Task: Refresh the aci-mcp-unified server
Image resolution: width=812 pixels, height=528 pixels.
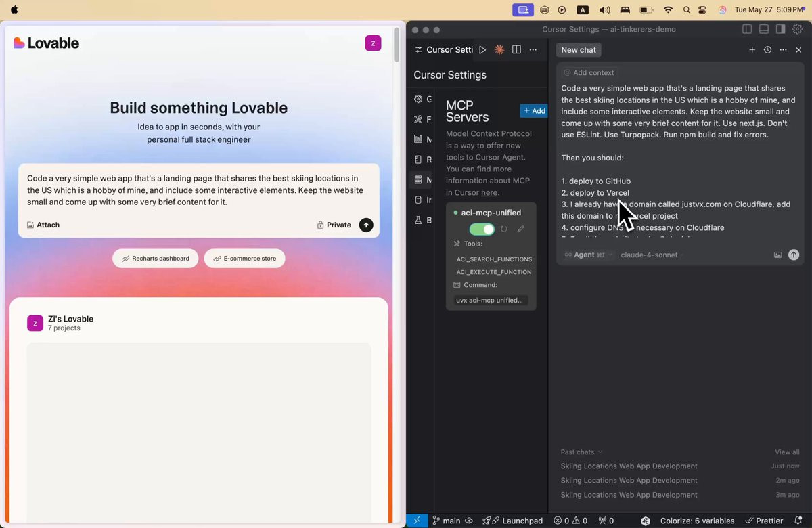Action: pos(504,229)
